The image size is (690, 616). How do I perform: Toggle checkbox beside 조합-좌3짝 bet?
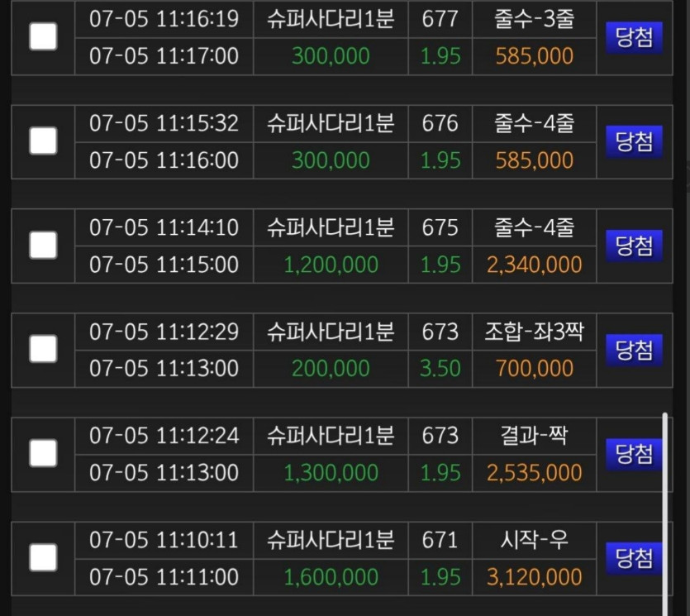[43, 349]
